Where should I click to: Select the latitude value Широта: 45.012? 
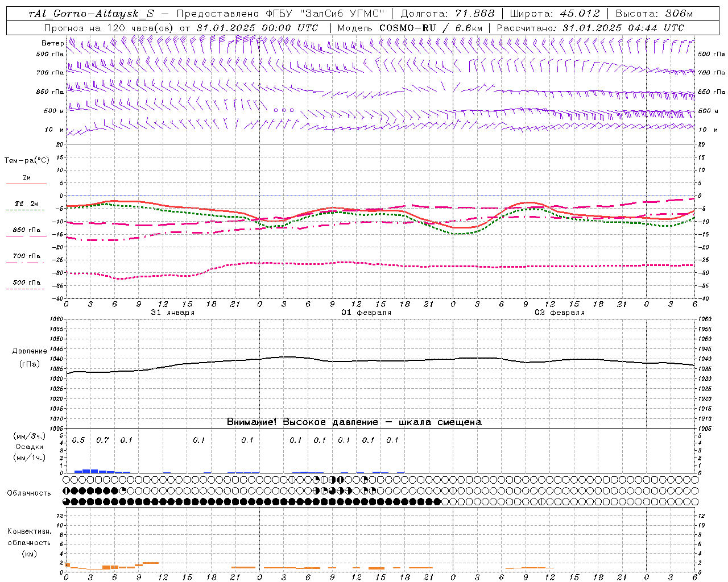555,14
